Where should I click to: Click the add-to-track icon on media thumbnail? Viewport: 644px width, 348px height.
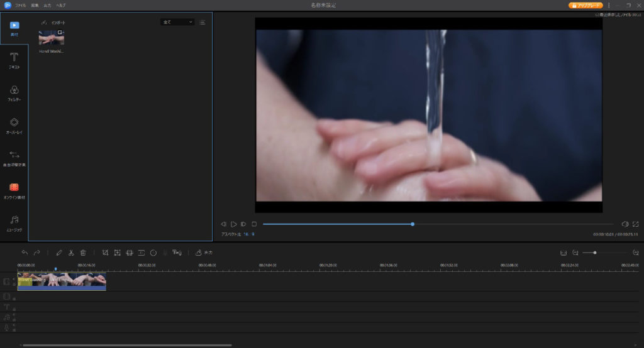point(61,33)
